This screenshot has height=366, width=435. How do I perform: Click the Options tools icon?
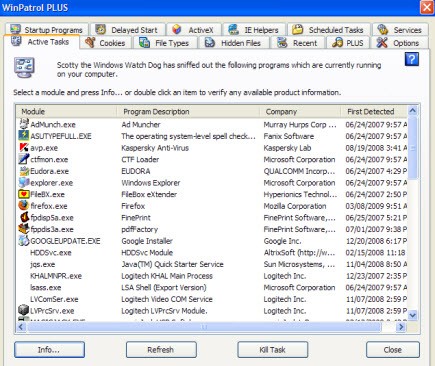pyautogui.click(x=382, y=43)
